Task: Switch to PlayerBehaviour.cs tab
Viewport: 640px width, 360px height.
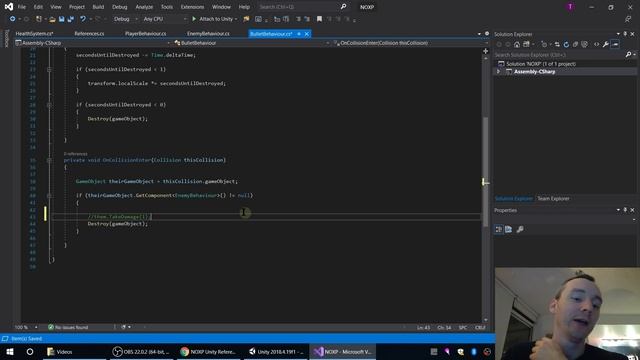Action: tap(145, 34)
